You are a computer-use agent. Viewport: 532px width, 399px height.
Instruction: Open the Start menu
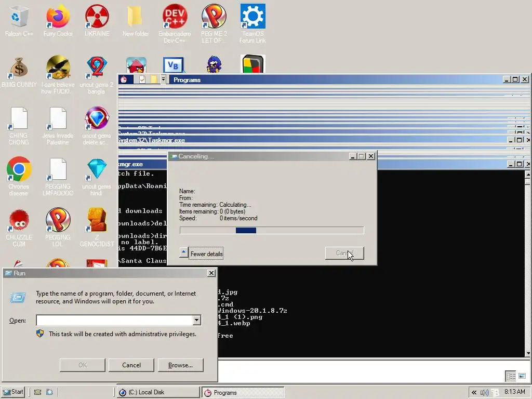point(13,392)
